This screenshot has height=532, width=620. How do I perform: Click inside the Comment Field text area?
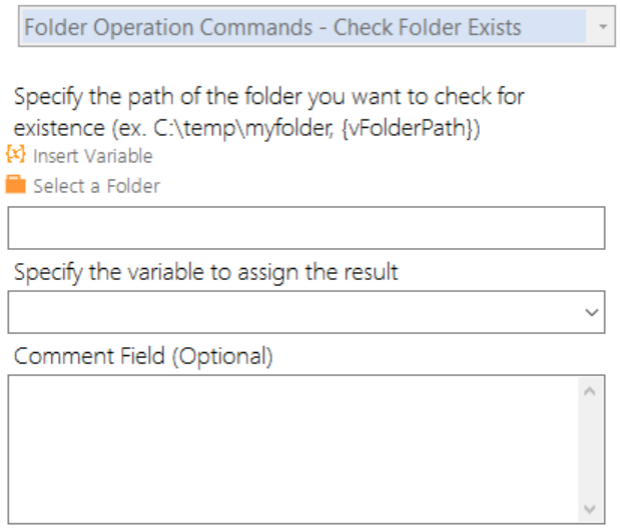click(x=293, y=449)
